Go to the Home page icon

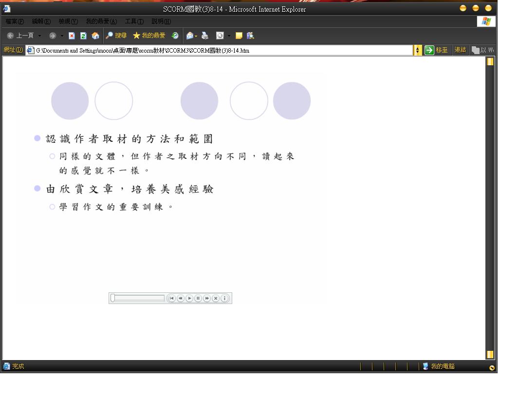pyautogui.click(x=95, y=36)
